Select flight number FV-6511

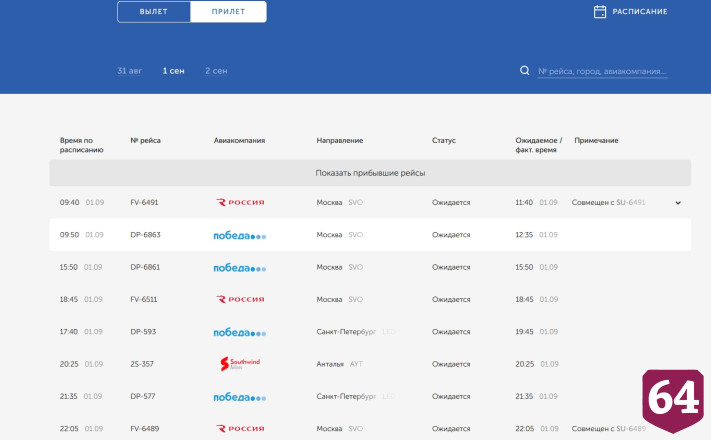(144, 299)
